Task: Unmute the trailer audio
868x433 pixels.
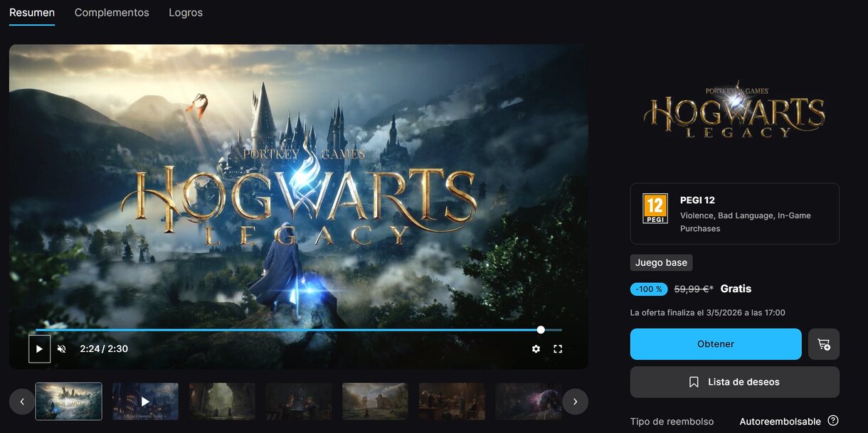Action: 62,349
